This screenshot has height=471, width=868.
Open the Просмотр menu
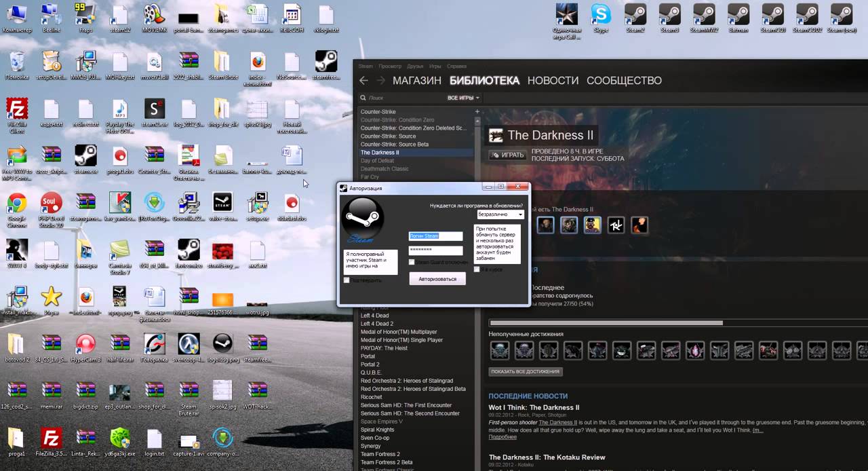[x=390, y=67]
